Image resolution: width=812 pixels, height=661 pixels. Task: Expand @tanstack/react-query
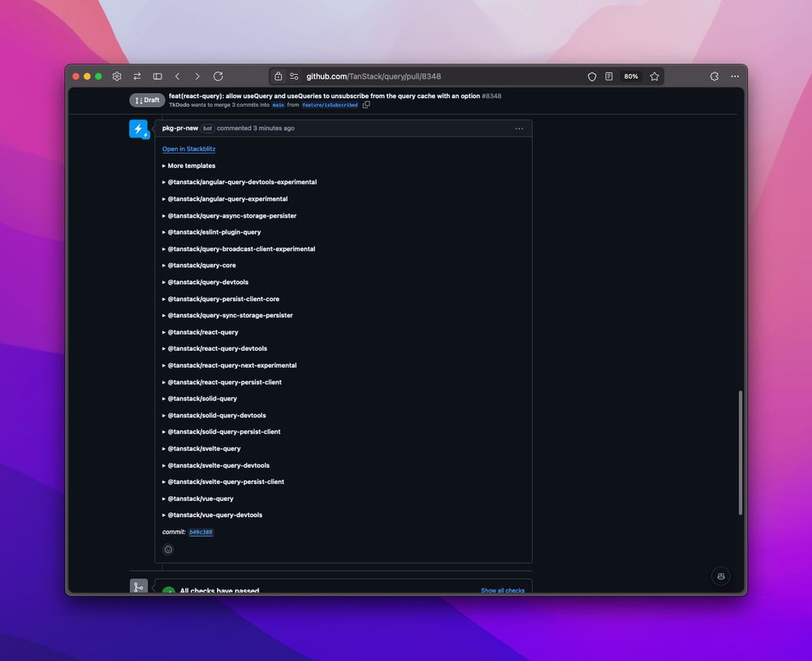click(200, 332)
